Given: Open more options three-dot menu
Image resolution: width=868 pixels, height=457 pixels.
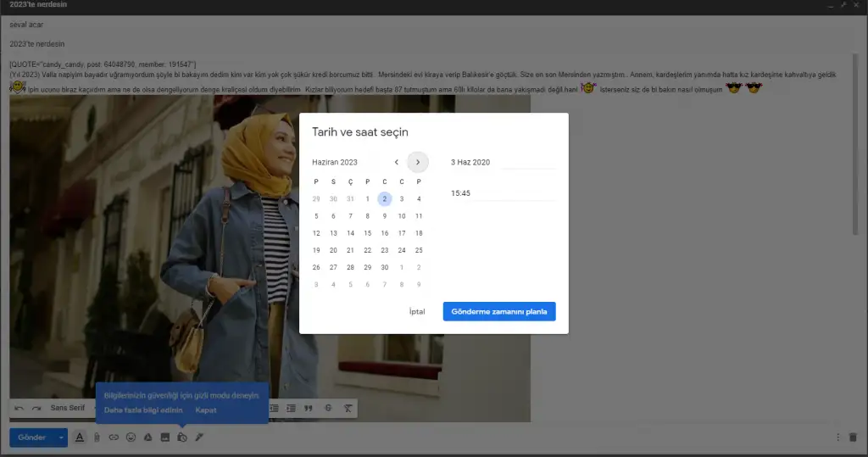Looking at the screenshot, I should (837, 437).
